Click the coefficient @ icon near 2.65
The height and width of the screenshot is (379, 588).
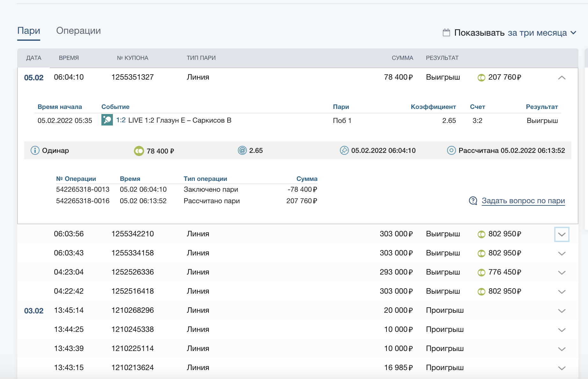point(242,150)
